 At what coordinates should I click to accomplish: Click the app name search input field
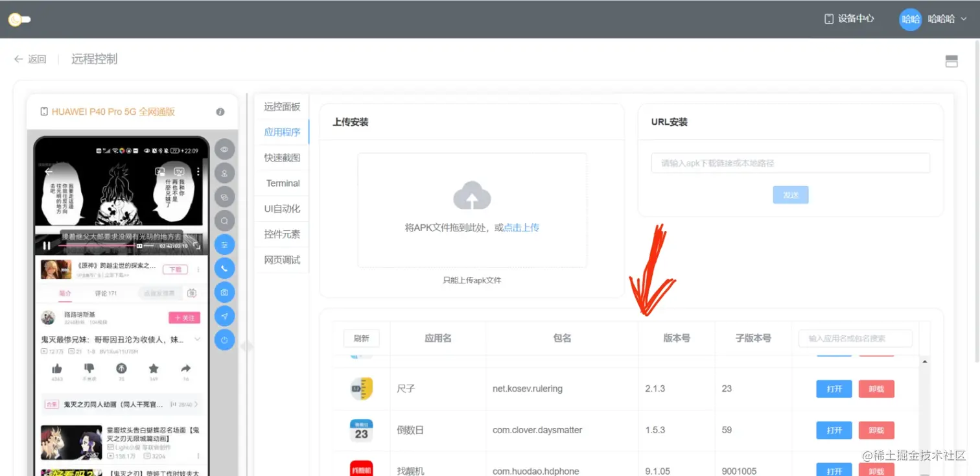855,338
